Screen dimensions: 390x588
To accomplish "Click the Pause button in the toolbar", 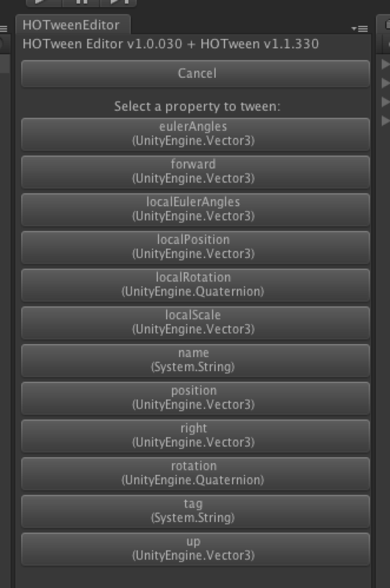I will click(82, 2).
